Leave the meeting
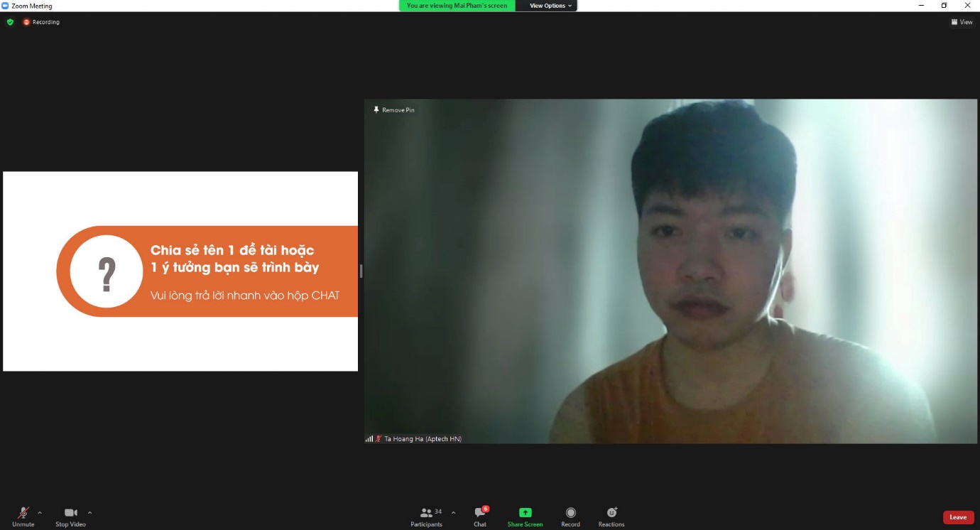 958,517
